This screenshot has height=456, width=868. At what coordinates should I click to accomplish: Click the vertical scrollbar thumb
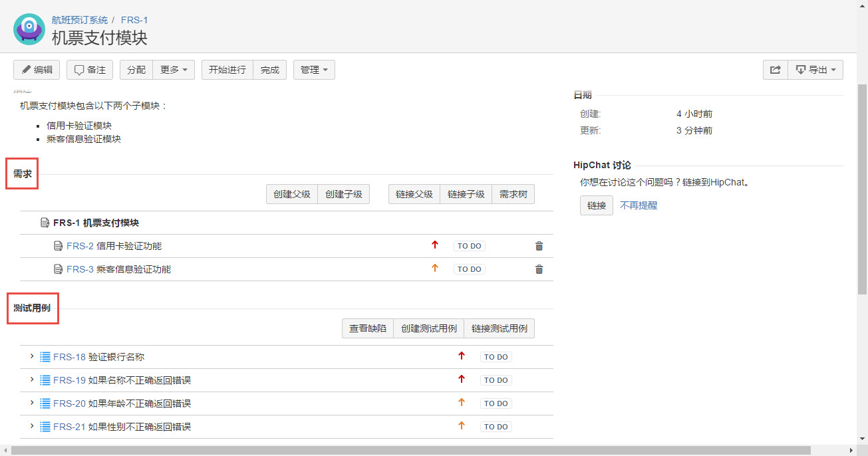[862, 189]
